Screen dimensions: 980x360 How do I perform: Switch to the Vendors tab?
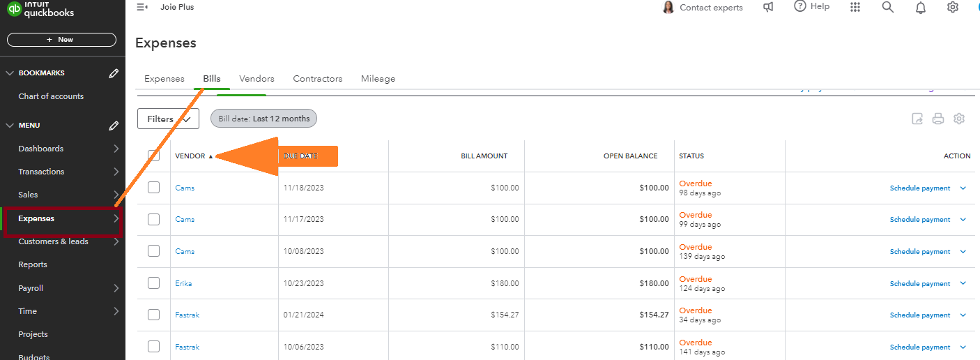(x=257, y=79)
